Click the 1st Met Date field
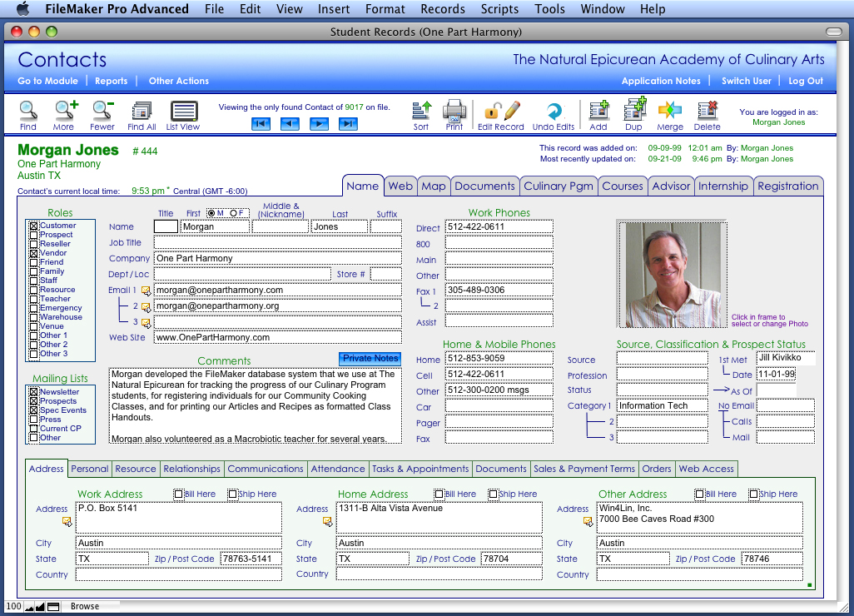Screen dimensions: 854x616 (776, 375)
